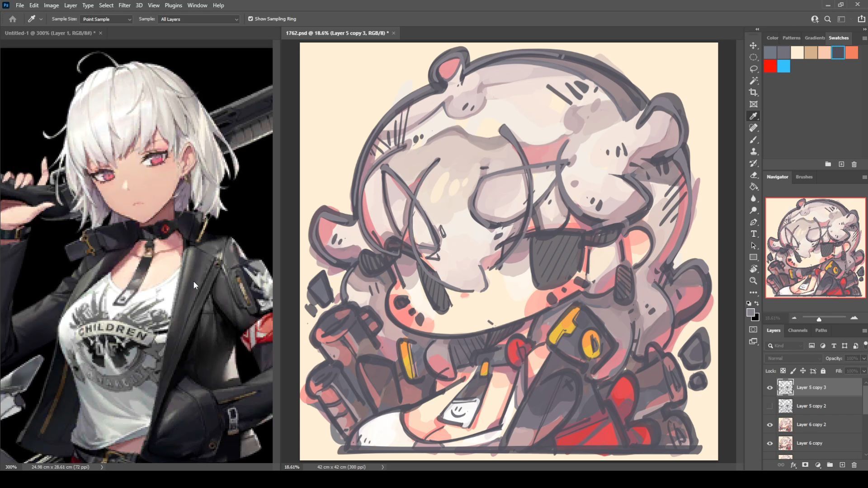Open eyedropper tool preset picker arrow
868x488 pixels.
point(41,19)
